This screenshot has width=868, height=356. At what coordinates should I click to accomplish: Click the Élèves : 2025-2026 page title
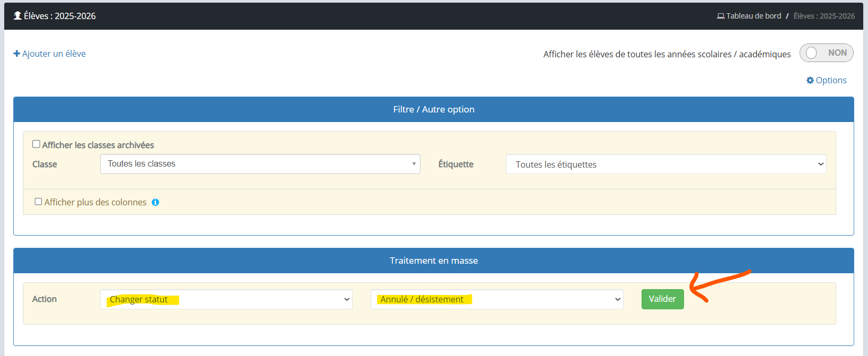pyautogui.click(x=59, y=16)
